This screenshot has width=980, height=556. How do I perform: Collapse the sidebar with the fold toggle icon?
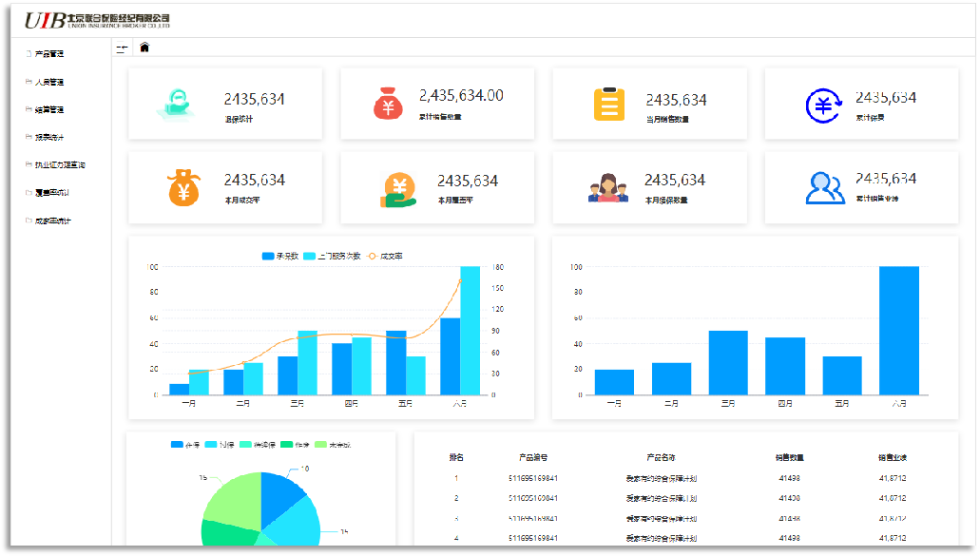tap(122, 48)
